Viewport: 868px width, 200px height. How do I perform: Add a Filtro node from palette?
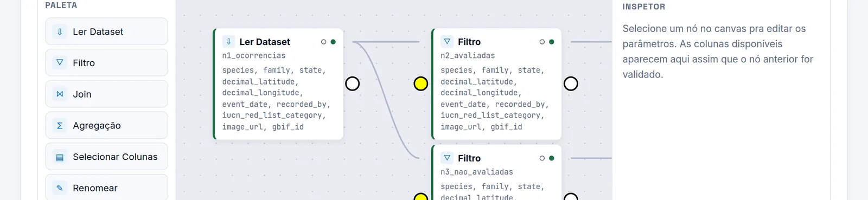click(x=106, y=63)
